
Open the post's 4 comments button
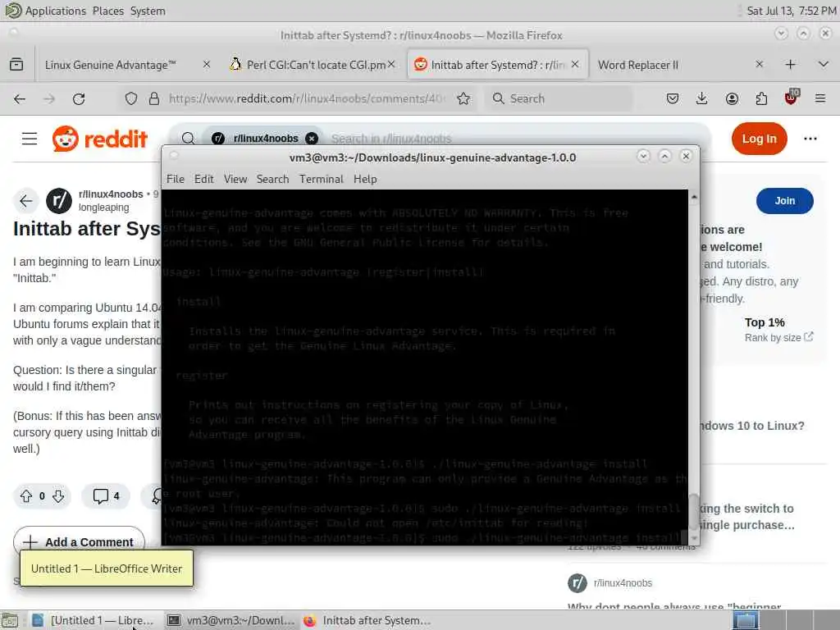(106, 496)
